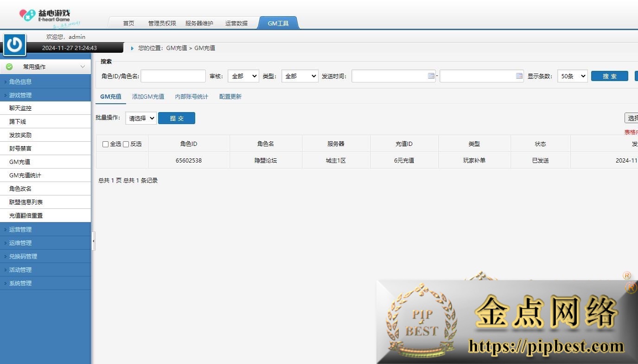Click green check icon beside 常用操作
This screenshot has width=638, height=364.
pyautogui.click(x=9, y=67)
